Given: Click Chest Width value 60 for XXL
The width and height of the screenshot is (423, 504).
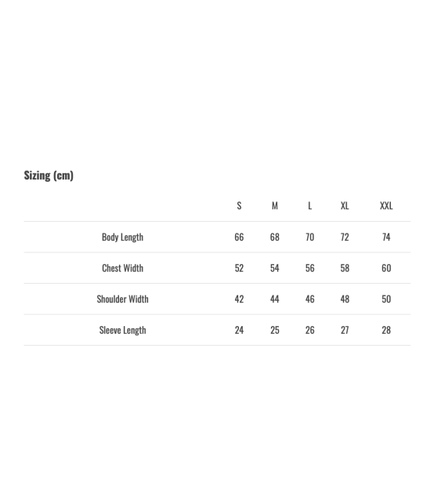Looking at the screenshot, I should click(x=386, y=268).
